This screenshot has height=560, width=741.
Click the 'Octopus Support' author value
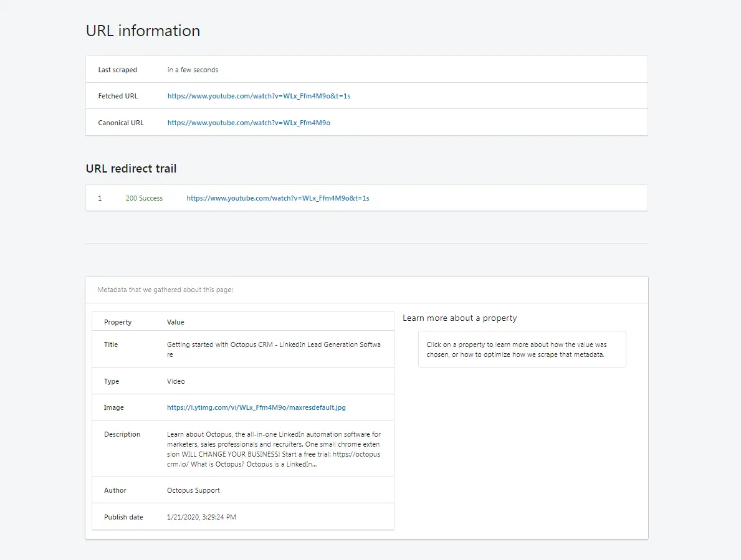click(193, 490)
